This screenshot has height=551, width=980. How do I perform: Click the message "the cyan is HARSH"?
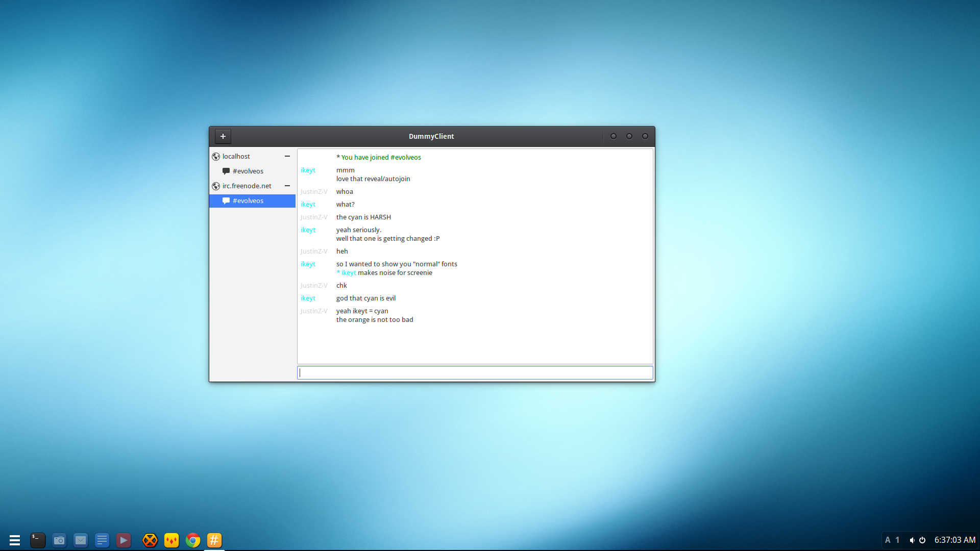pyautogui.click(x=363, y=217)
